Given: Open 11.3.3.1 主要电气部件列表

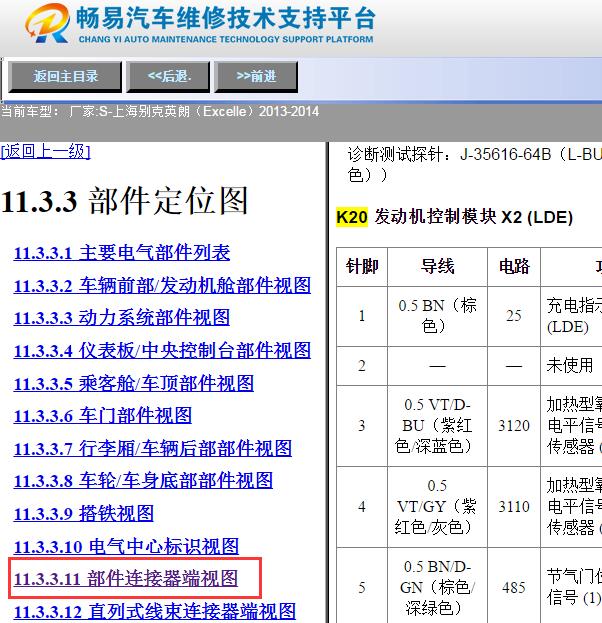Looking at the screenshot, I should [x=122, y=253].
